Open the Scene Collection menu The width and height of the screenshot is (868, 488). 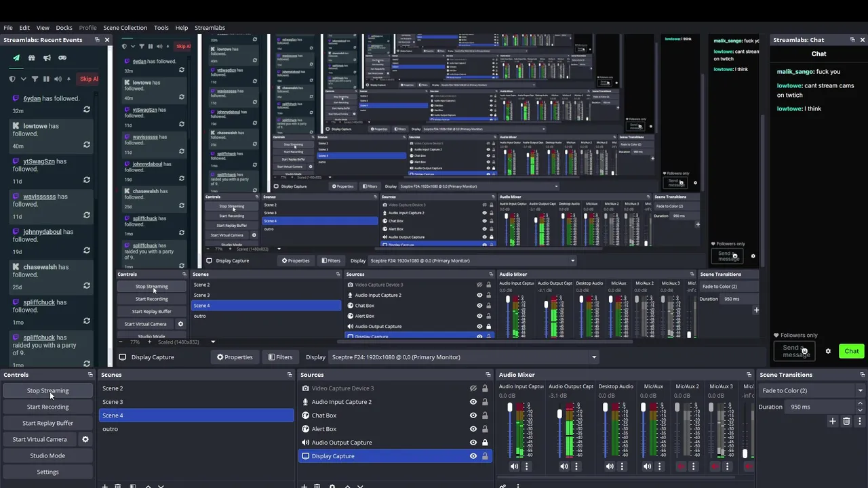[x=125, y=28]
